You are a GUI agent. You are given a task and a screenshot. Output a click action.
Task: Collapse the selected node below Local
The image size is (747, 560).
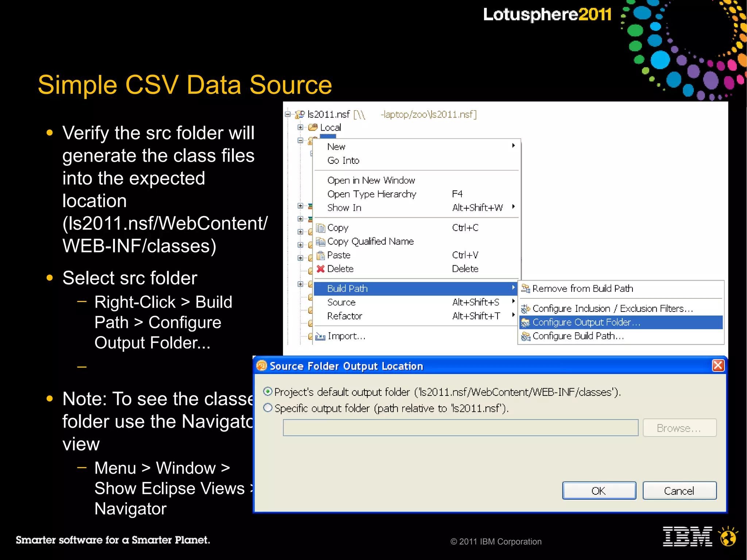pyautogui.click(x=300, y=140)
